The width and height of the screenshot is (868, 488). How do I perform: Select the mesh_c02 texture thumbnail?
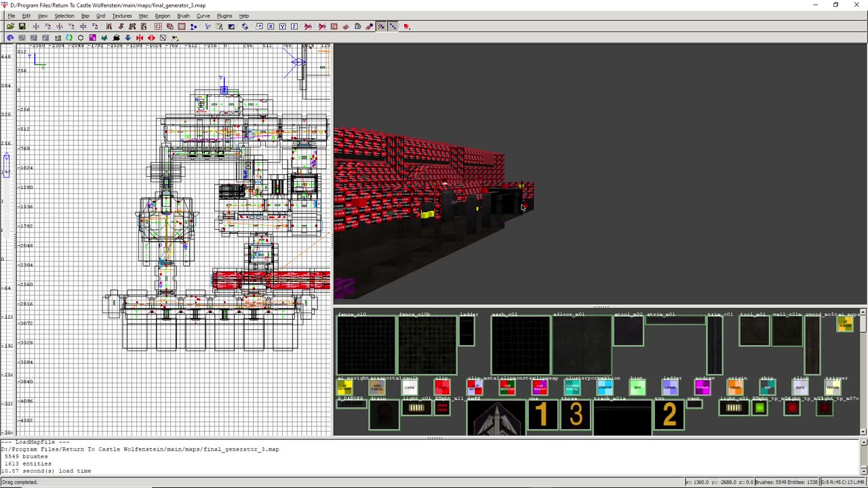click(520, 345)
